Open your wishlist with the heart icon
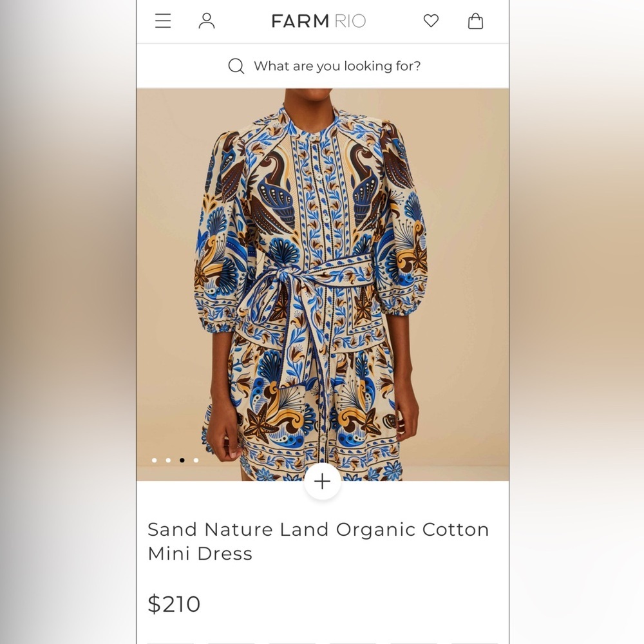This screenshot has height=644, width=644. point(430,21)
